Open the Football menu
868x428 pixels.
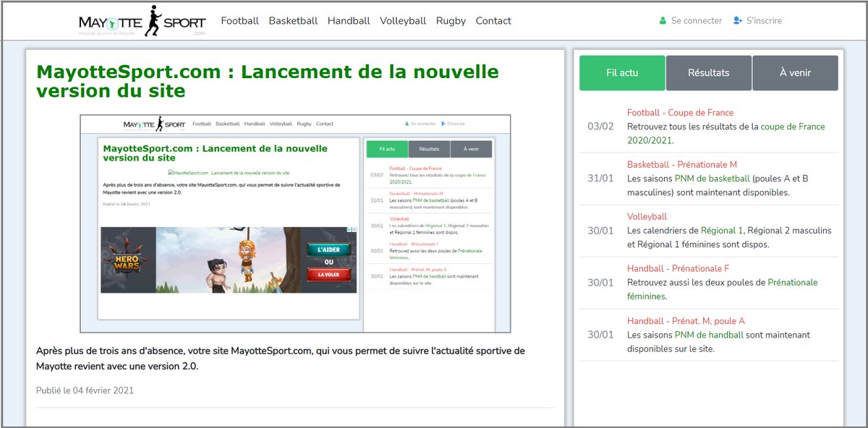click(x=240, y=21)
